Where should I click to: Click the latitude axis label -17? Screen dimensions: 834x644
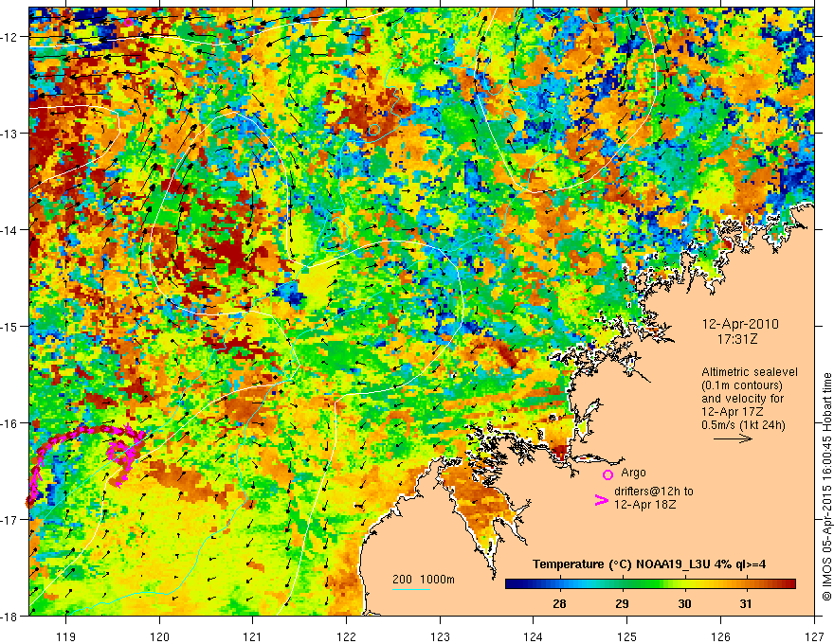tap(9, 519)
